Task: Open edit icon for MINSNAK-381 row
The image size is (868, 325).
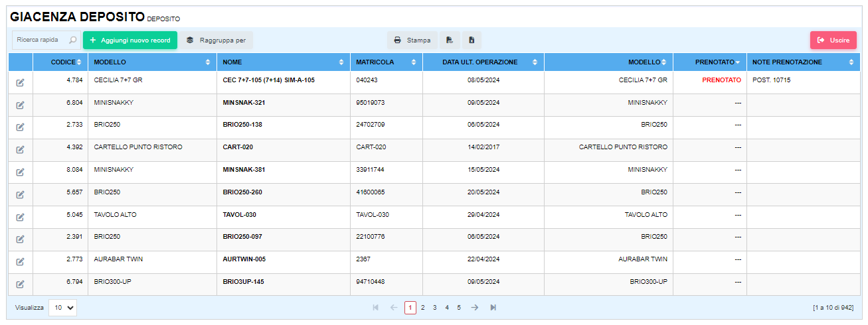Action: (x=20, y=172)
